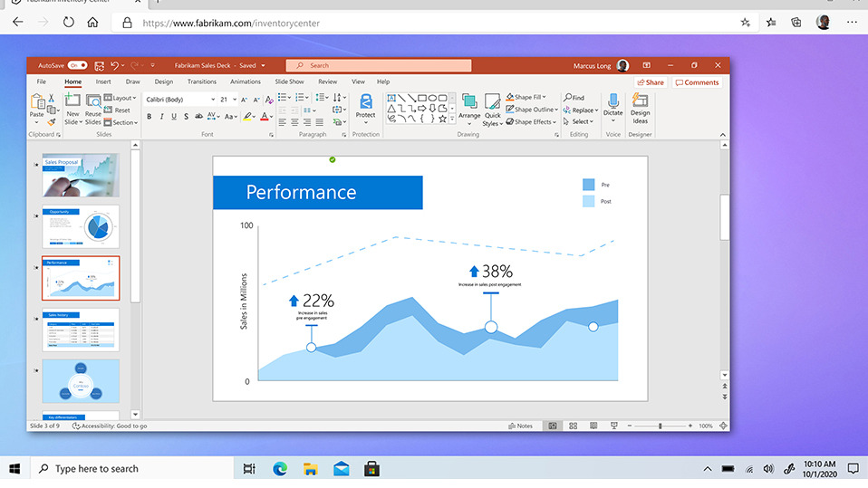Align text left toggle
The width and height of the screenshot is (868, 488).
pos(283,122)
